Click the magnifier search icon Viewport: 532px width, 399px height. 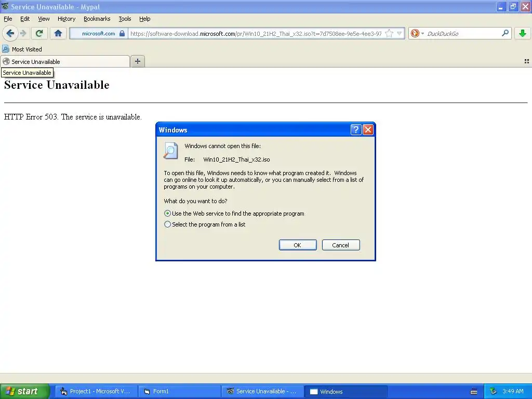[x=505, y=33]
